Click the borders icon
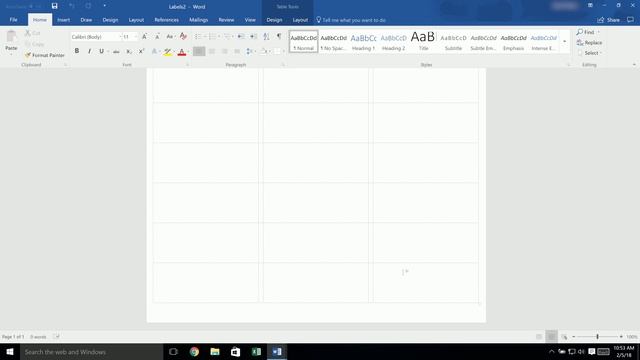Screen dimensions: 640x360 (277, 51)
